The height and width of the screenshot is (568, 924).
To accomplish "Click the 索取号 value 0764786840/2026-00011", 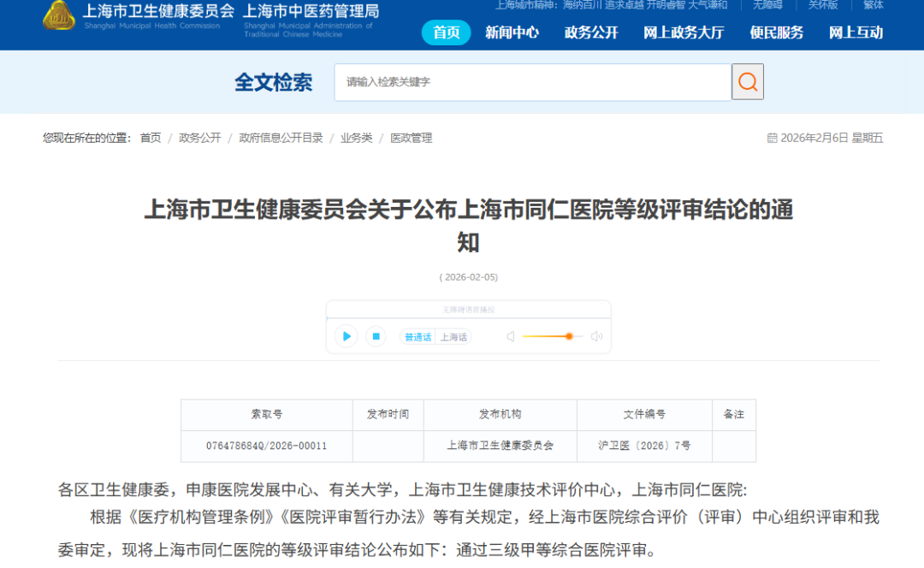I will (x=266, y=446).
